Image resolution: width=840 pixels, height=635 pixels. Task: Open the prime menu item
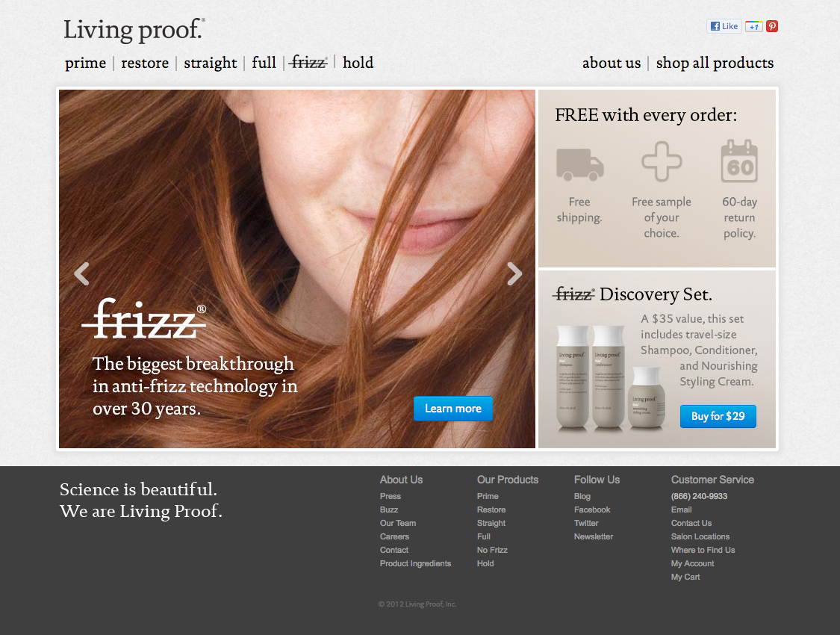pyautogui.click(x=86, y=63)
